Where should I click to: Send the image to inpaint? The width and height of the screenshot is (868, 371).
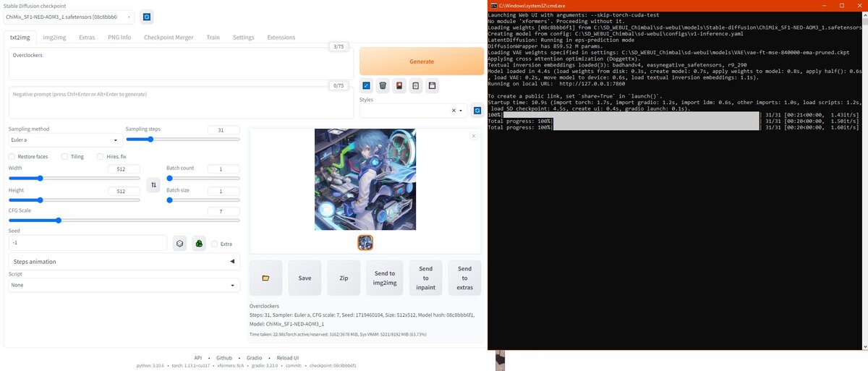click(425, 278)
